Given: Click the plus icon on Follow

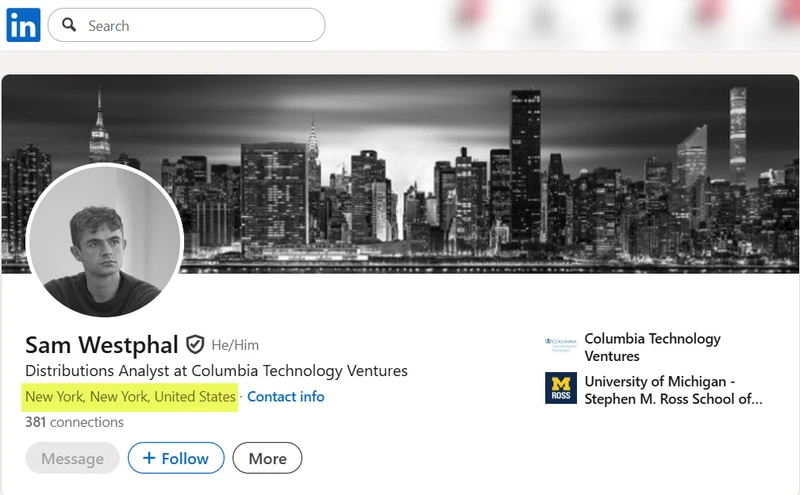Looking at the screenshot, I should 149,458.
